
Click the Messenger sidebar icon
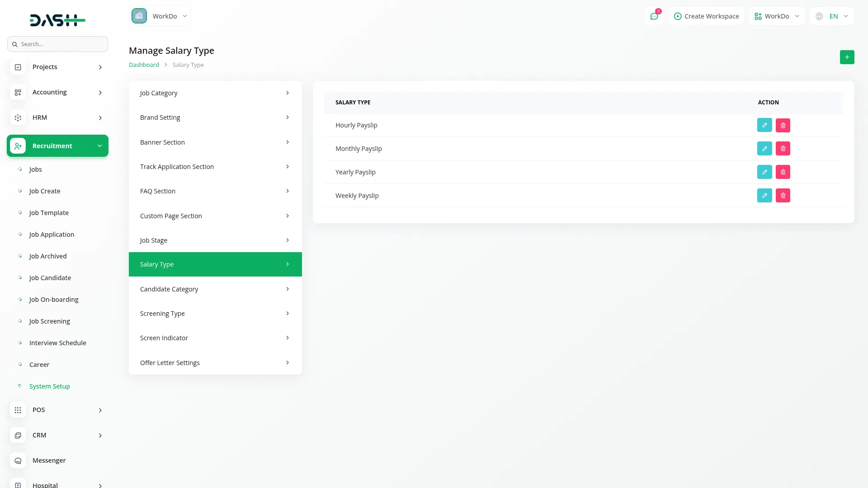[x=18, y=460]
